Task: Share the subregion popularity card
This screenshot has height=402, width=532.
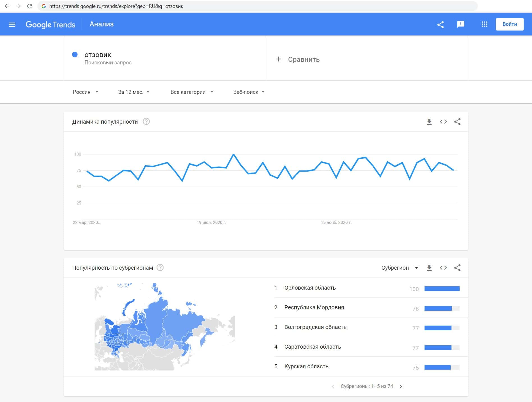Action: (457, 268)
